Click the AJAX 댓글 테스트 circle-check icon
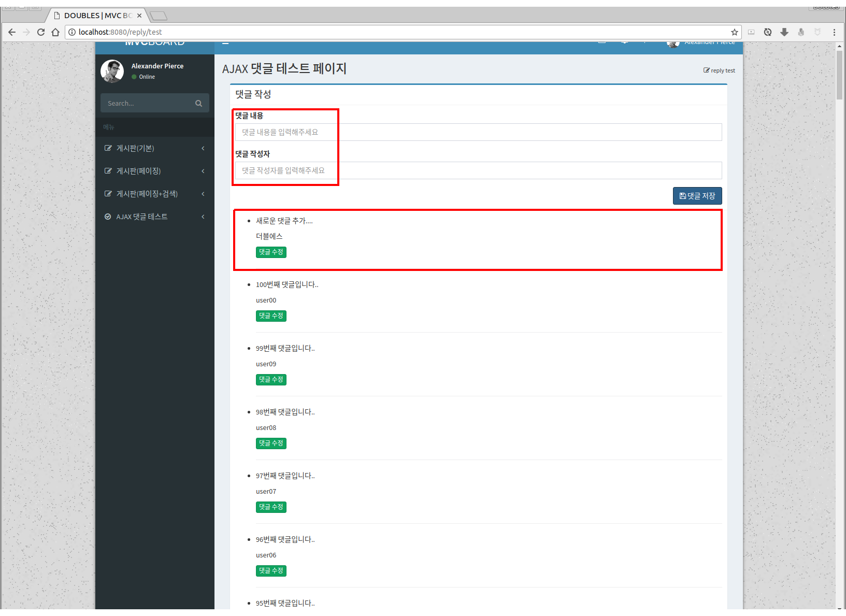Screen dimensions: 846x616 pyautogui.click(x=108, y=217)
